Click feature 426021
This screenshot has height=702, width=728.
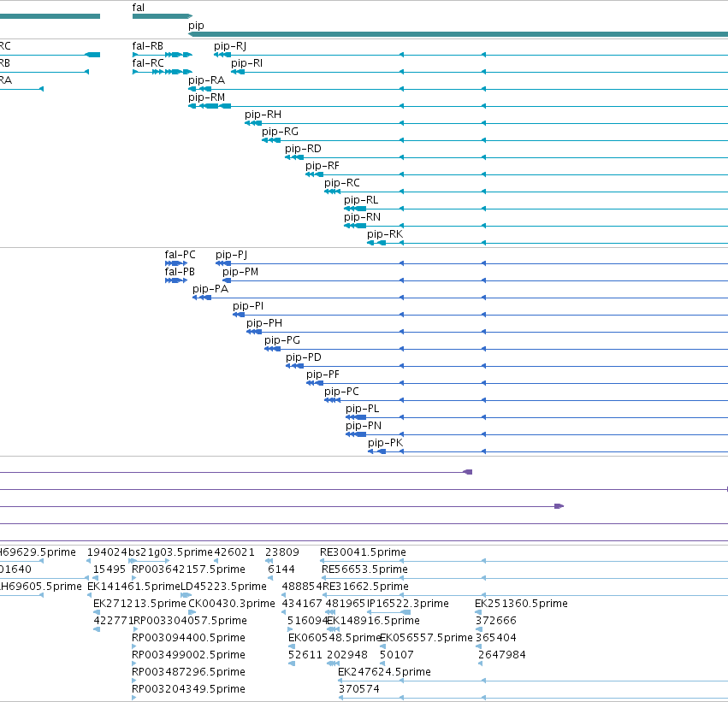(x=234, y=552)
